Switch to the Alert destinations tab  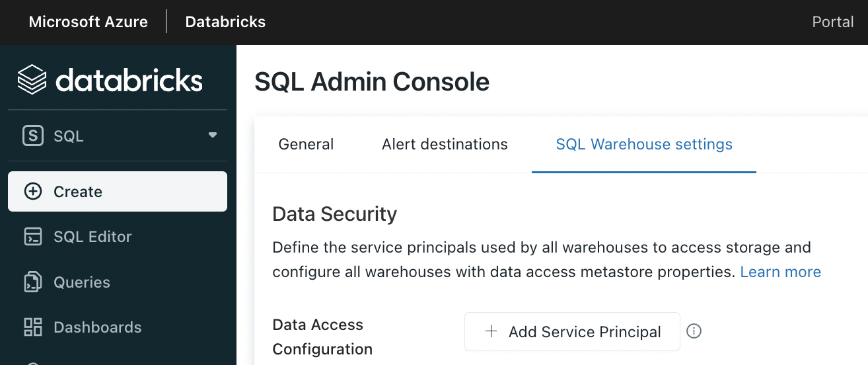(445, 144)
